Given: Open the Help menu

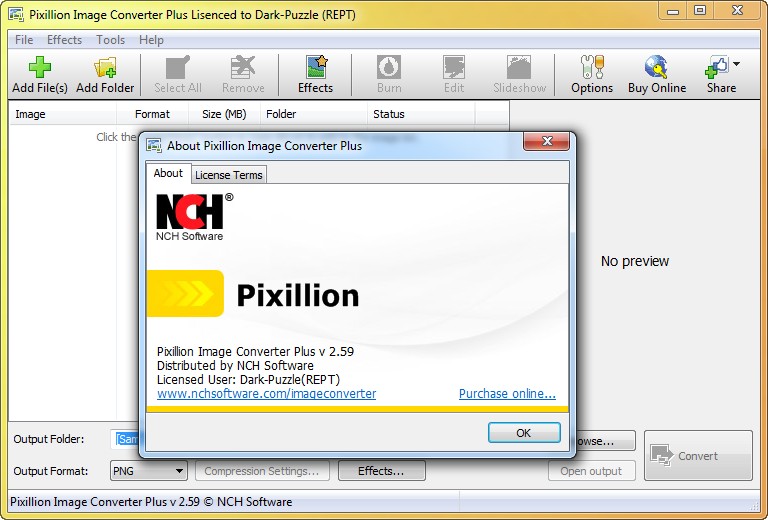Looking at the screenshot, I should (151, 40).
